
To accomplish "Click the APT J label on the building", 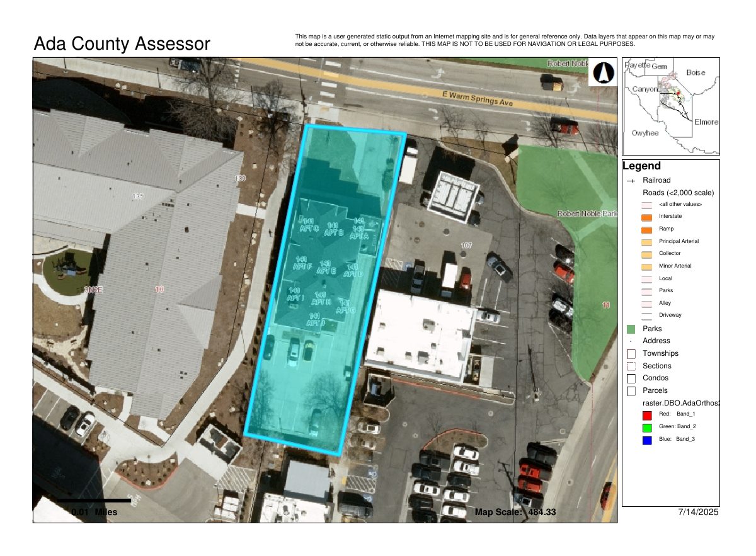I will 315,323.
